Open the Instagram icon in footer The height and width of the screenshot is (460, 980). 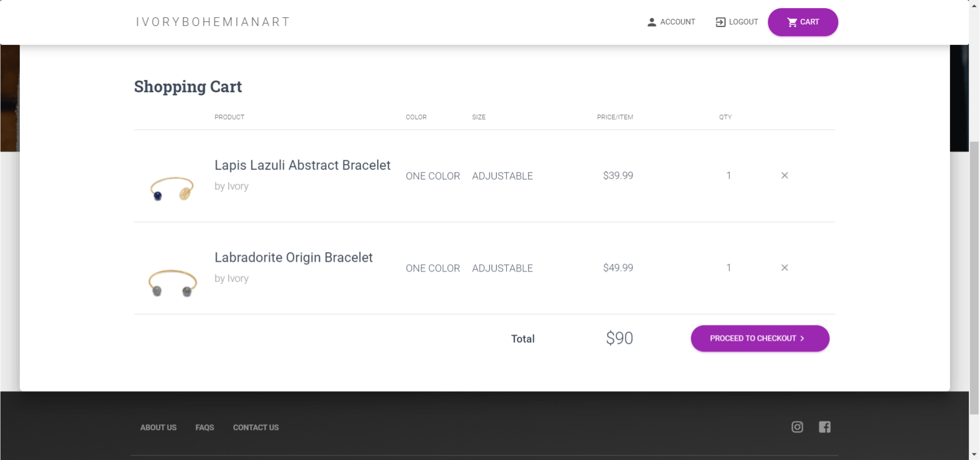tap(797, 427)
